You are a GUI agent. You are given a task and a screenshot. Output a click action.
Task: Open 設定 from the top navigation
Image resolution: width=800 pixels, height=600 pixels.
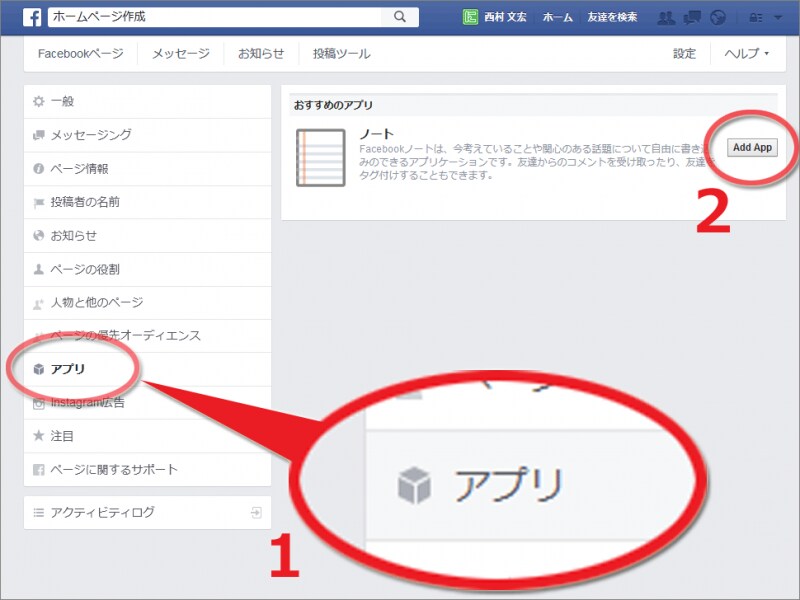[684, 54]
